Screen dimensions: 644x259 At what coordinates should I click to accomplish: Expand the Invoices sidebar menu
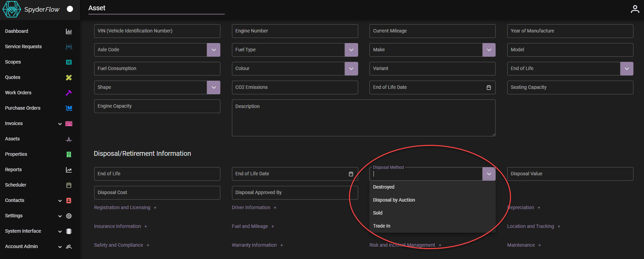[60, 124]
